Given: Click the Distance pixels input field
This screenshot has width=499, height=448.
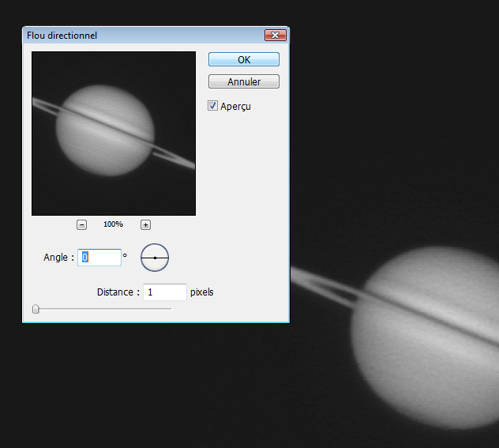Looking at the screenshot, I should [165, 292].
